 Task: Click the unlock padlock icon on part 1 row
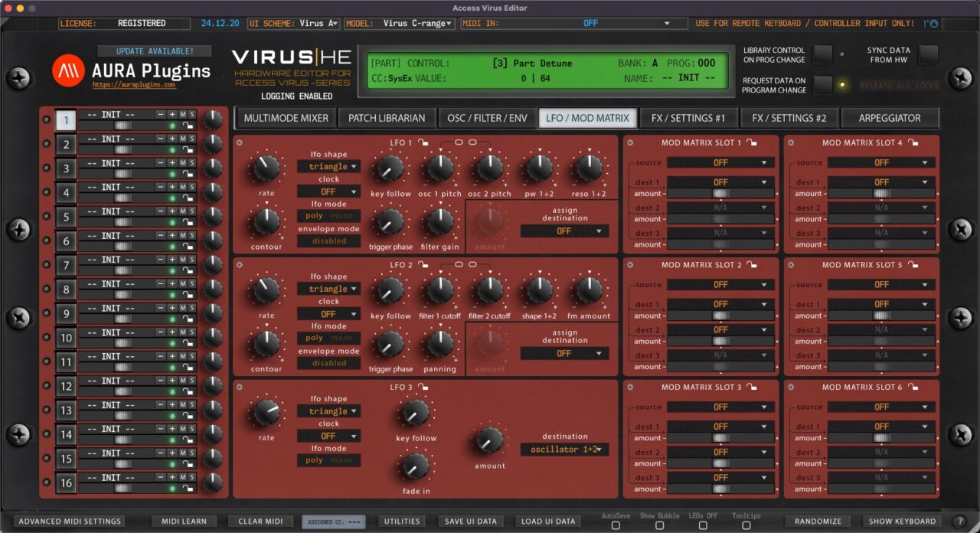pyautogui.click(x=188, y=126)
